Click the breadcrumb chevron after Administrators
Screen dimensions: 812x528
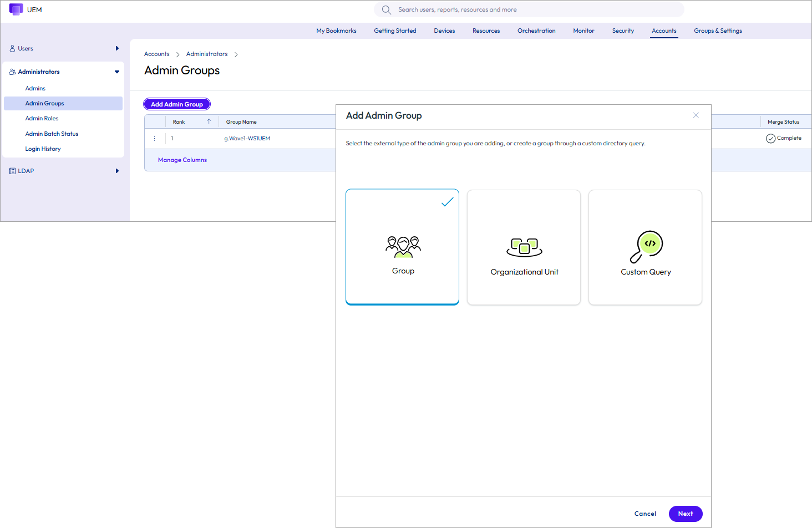point(236,54)
